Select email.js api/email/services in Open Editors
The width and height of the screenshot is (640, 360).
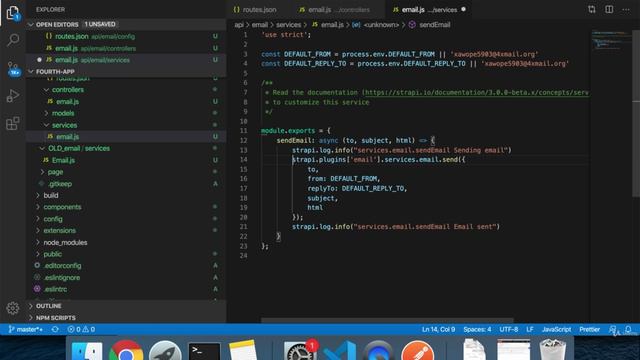pyautogui.click(x=127, y=60)
